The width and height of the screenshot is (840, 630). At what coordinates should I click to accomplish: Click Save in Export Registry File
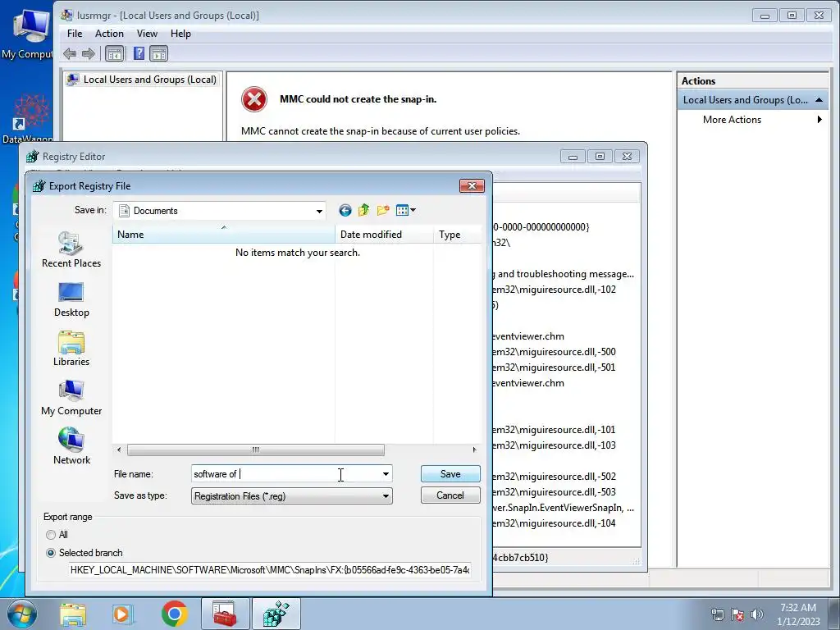(x=450, y=473)
